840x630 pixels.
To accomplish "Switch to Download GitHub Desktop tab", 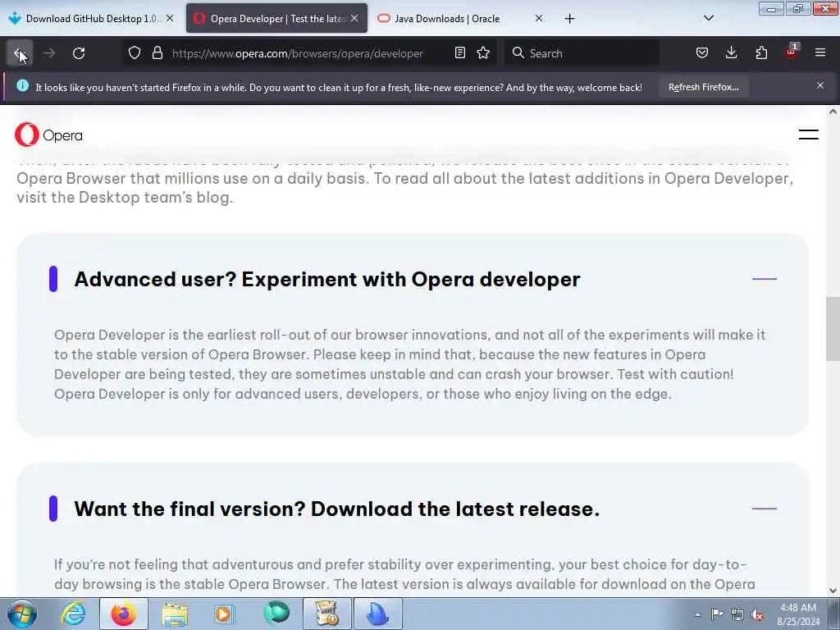I will click(x=91, y=19).
